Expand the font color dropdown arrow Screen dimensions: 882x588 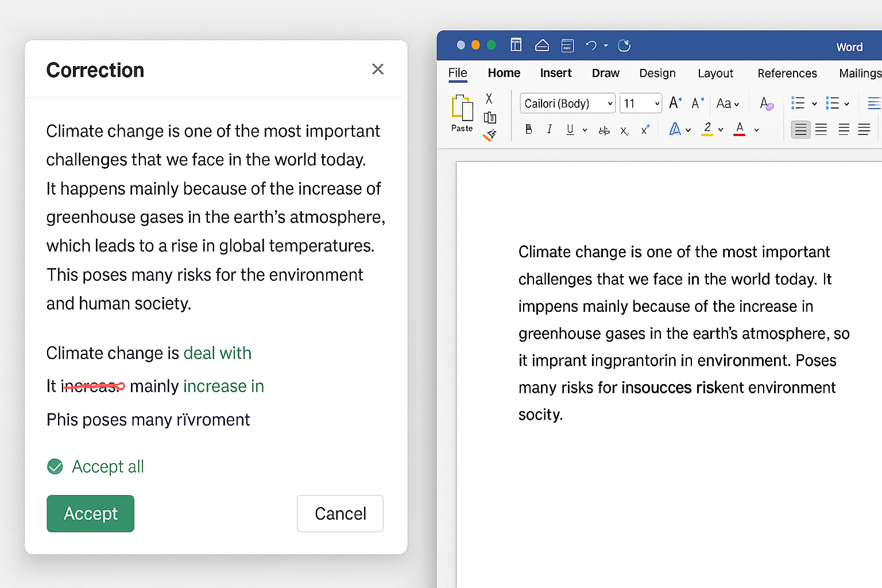[756, 130]
